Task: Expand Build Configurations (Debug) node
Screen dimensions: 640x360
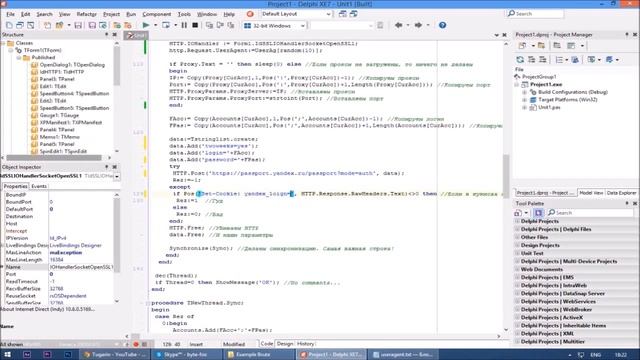Action: pyautogui.click(x=524, y=92)
